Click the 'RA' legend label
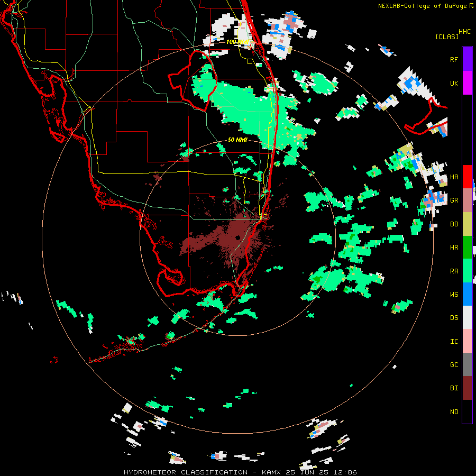 pos(454,271)
